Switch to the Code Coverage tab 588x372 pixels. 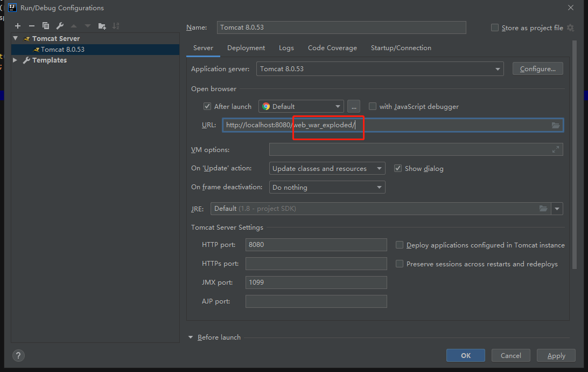(332, 48)
